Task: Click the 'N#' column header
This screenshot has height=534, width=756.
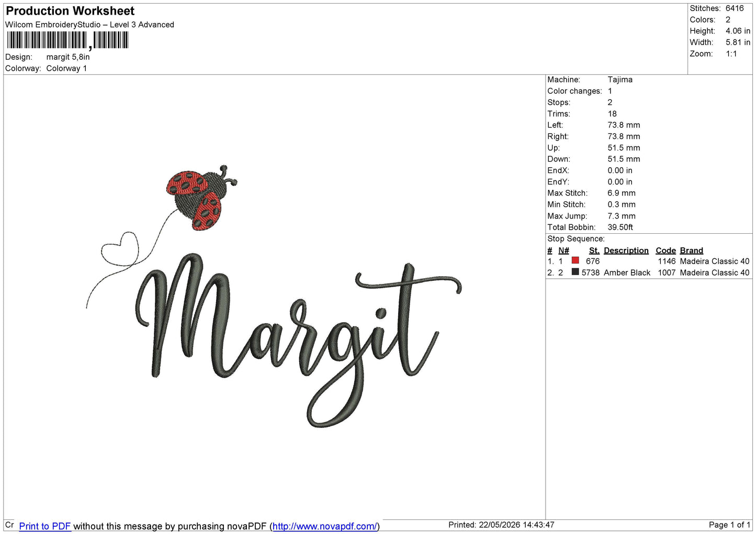Action: click(x=563, y=251)
